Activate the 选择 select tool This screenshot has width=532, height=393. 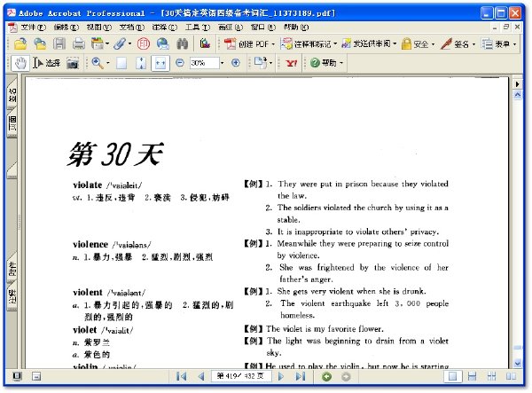click(46, 63)
